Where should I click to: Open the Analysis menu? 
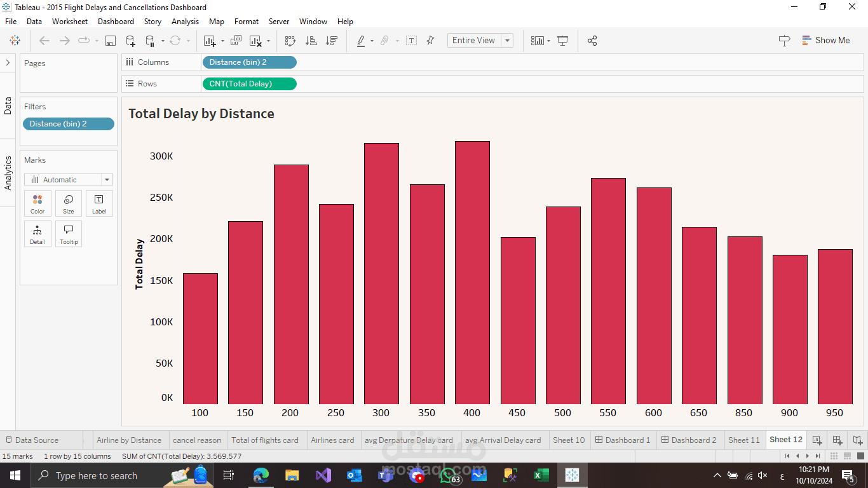(185, 21)
